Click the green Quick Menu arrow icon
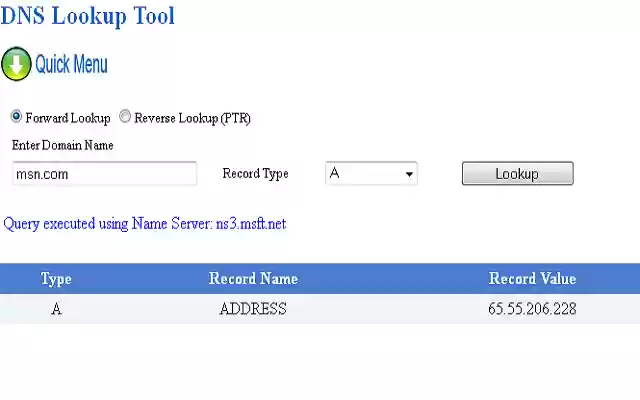Image resolution: width=640 pixels, height=400 pixels. (x=16, y=64)
